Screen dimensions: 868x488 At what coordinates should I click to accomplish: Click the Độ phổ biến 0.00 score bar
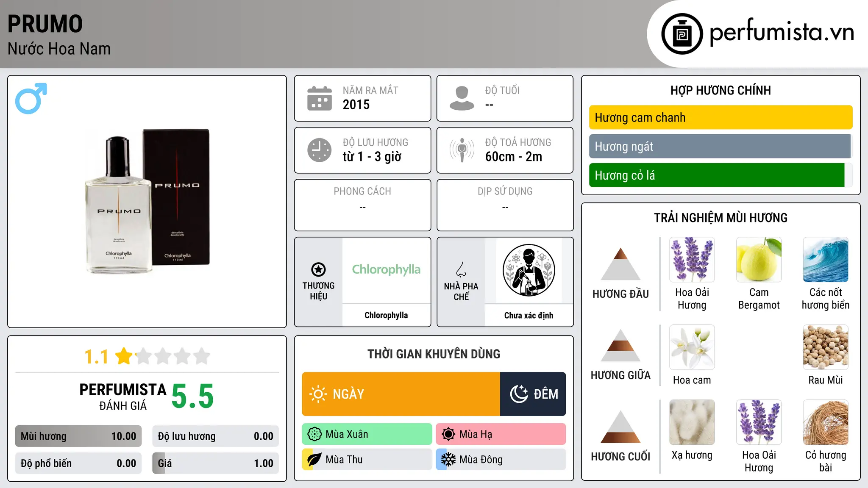78,463
